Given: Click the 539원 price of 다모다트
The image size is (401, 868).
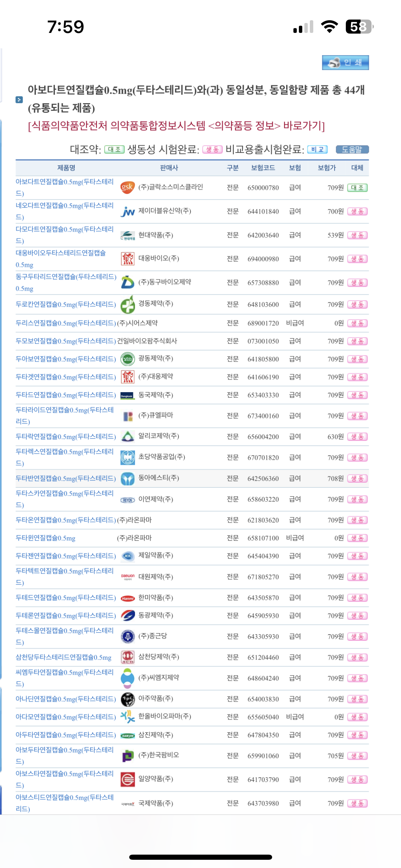Looking at the screenshot, I should 336,235.
